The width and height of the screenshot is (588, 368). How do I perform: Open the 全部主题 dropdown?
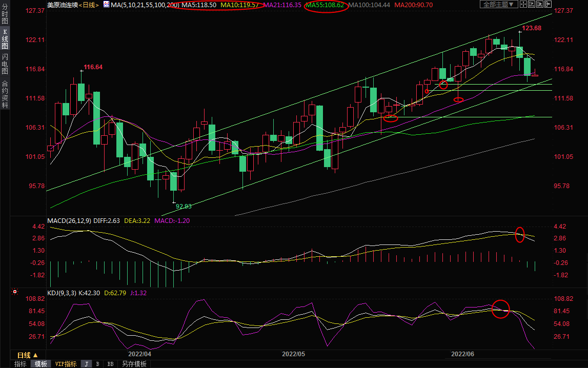498,4
